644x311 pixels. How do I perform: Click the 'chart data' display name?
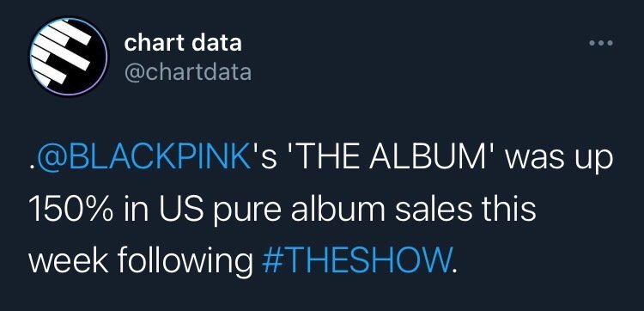183,43
